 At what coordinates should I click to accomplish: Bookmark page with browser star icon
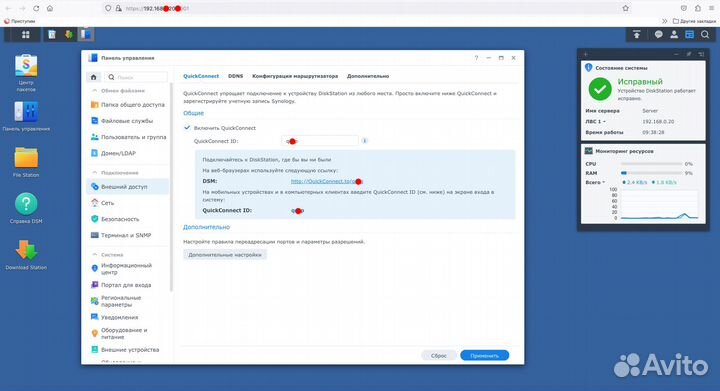point(625,8)
